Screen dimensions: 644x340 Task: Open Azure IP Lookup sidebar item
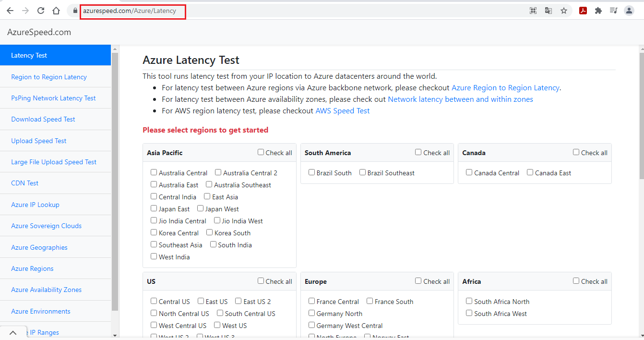(56, 205)
